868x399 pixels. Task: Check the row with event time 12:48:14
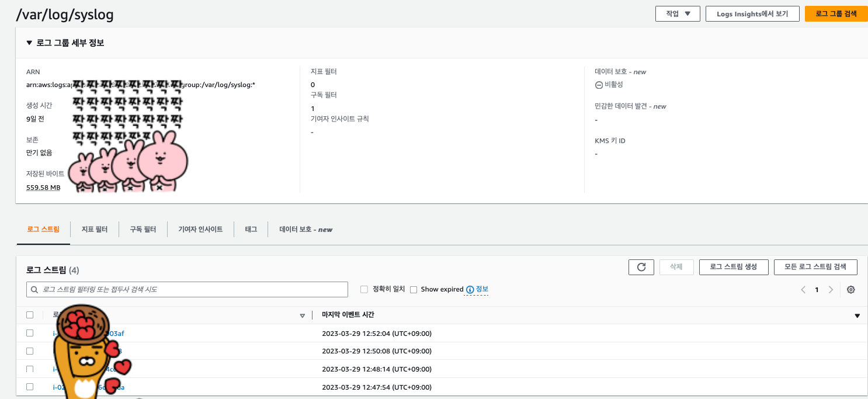click(30, 369)
